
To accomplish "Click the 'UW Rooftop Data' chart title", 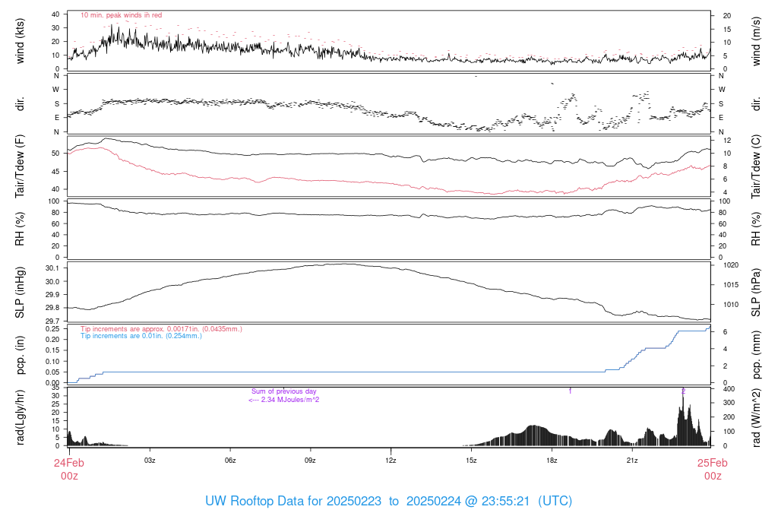I will (x=388, y=502).
